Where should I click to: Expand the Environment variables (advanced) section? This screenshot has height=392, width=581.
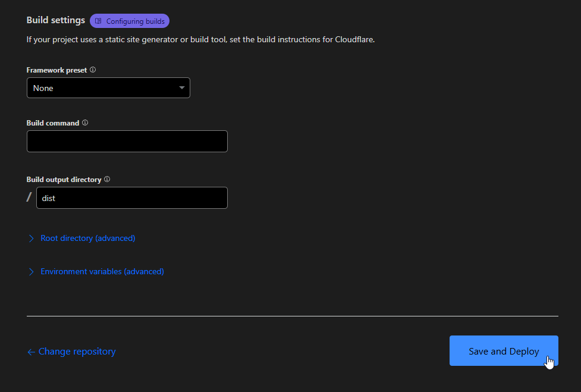tap(102, 272)
